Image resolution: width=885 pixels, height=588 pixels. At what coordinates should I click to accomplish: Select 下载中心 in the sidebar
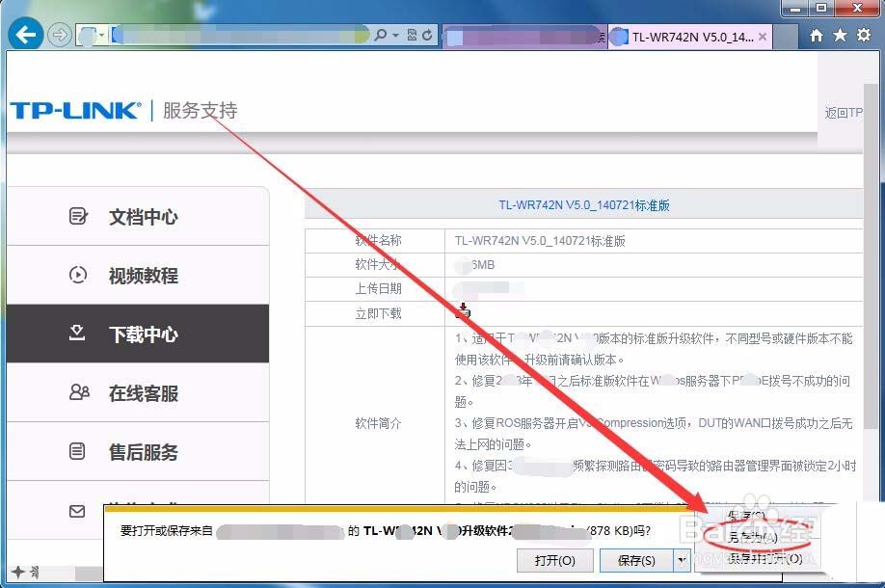pos(138,334)
